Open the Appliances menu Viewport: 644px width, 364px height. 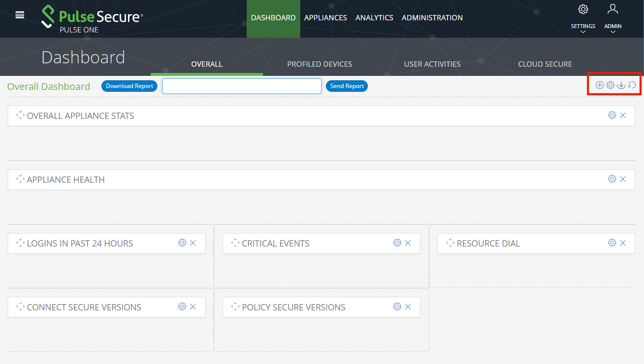325,18
